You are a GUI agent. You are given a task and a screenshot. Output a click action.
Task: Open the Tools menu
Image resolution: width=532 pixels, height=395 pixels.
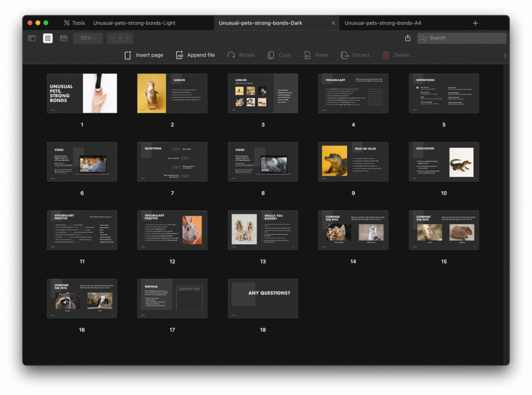(74, 23)
